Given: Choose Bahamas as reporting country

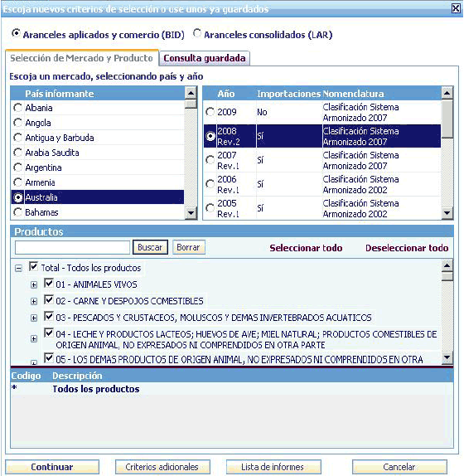Looking at the screenshot, I should click(17, 212).
